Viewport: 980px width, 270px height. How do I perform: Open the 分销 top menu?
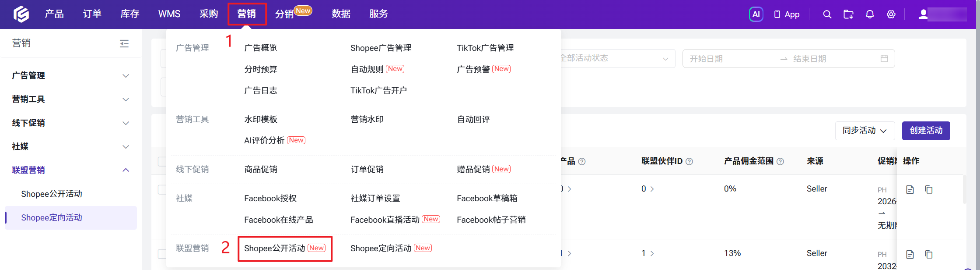click(x=284, y=14)
